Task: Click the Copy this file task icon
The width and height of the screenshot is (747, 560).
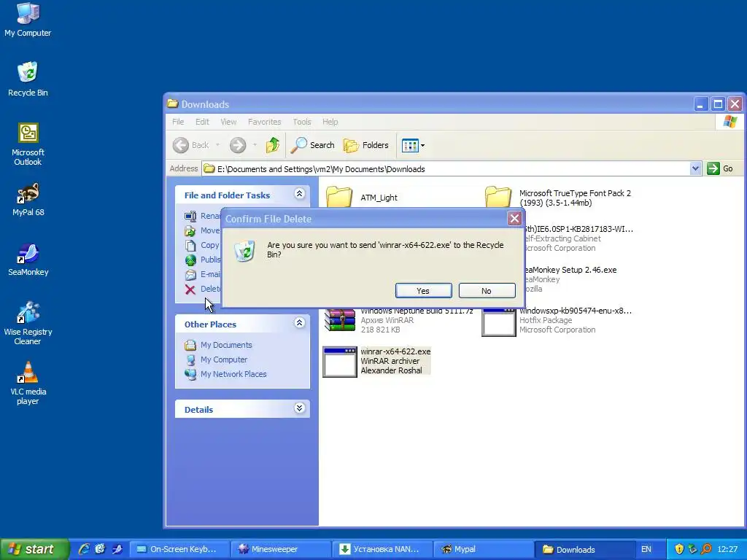Action: pos(190,245)
